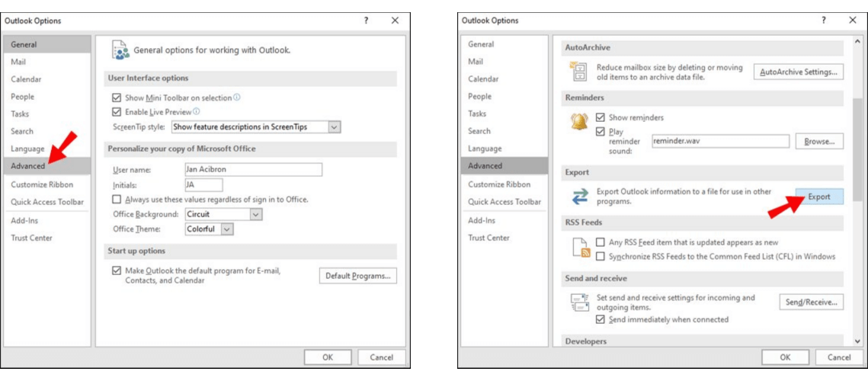
Task: Click OK in left Outlook Options window
Action: (328, 357)
